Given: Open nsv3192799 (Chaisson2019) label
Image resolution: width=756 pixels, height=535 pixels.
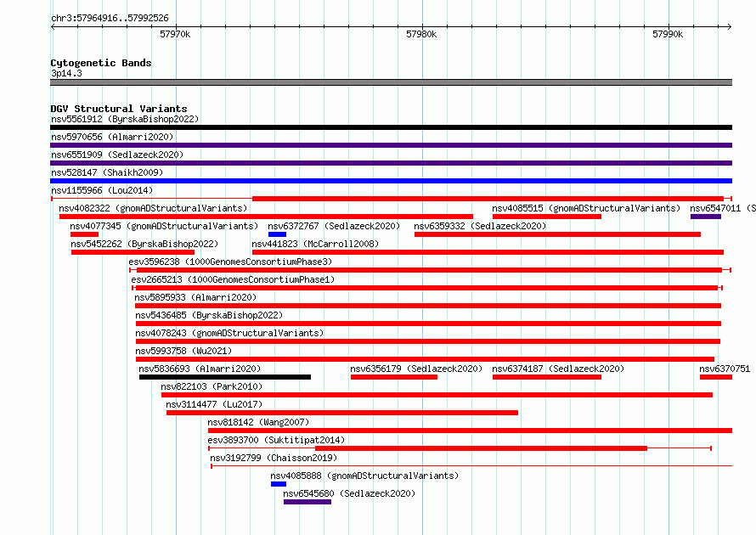Looking at the screenshot, I should (274, 458).
